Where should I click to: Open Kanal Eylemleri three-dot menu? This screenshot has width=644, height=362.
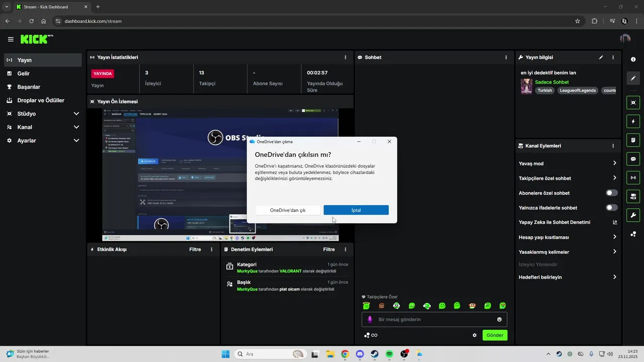coord(613,146)
